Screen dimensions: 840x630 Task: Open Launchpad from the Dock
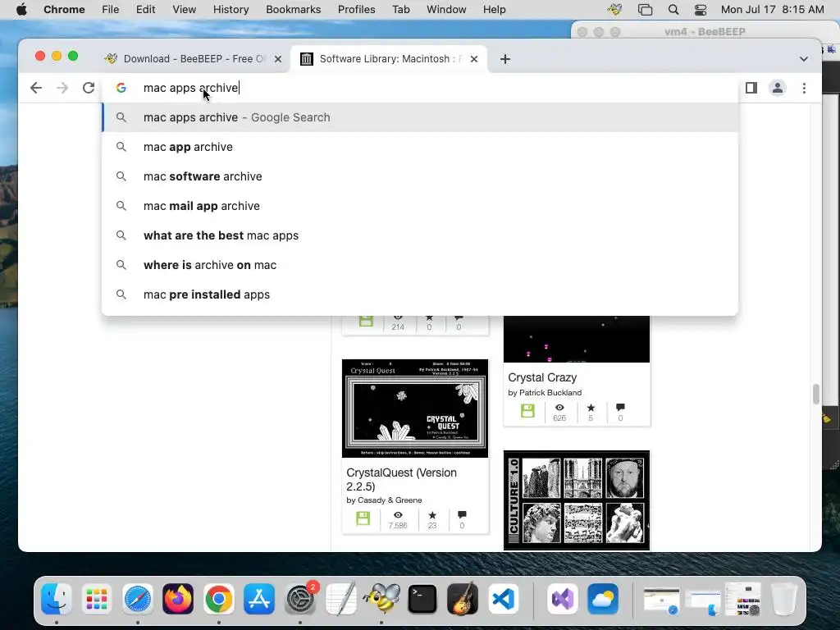(x=97, y=598)
